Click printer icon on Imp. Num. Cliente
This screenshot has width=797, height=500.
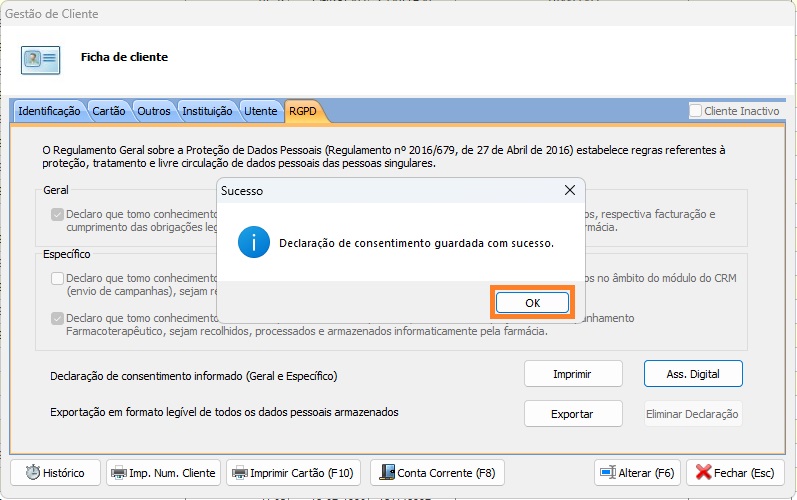pos(118,473)
